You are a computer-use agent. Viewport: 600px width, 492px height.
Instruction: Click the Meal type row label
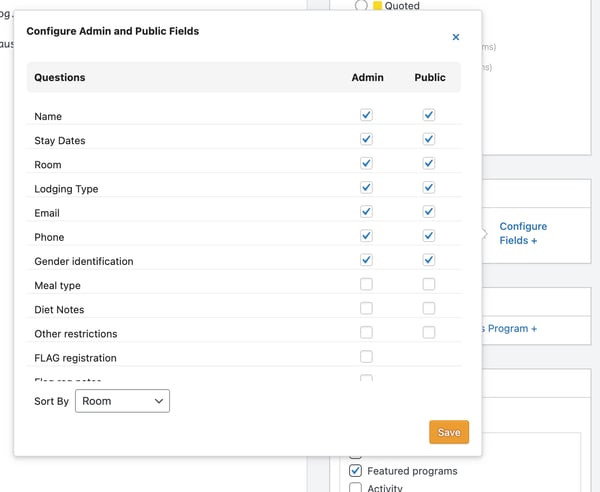click(57, 286)
